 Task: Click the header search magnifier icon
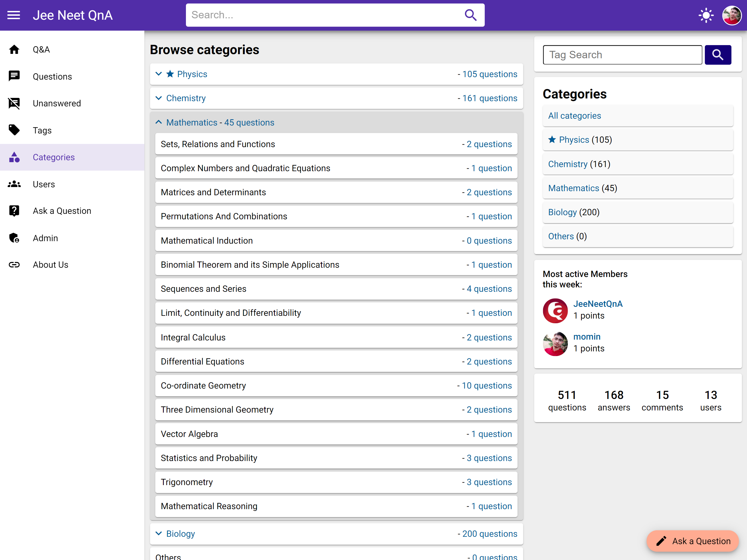470,15
